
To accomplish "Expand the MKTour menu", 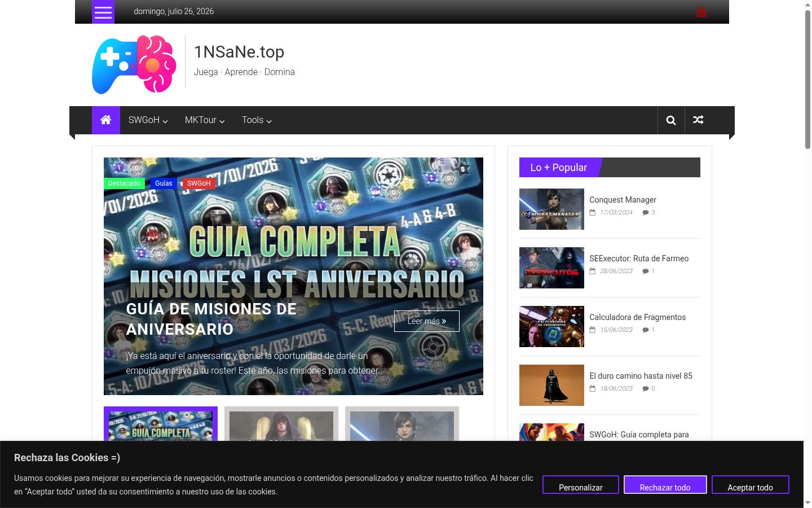I will [x=205, y=120].
